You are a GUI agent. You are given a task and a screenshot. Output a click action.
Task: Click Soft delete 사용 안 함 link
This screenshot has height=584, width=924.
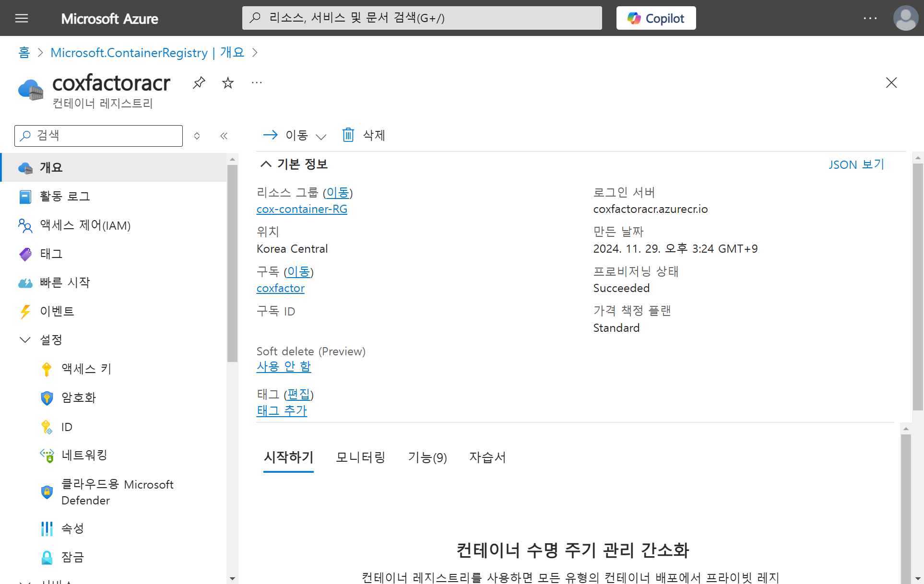click(284, 367)
